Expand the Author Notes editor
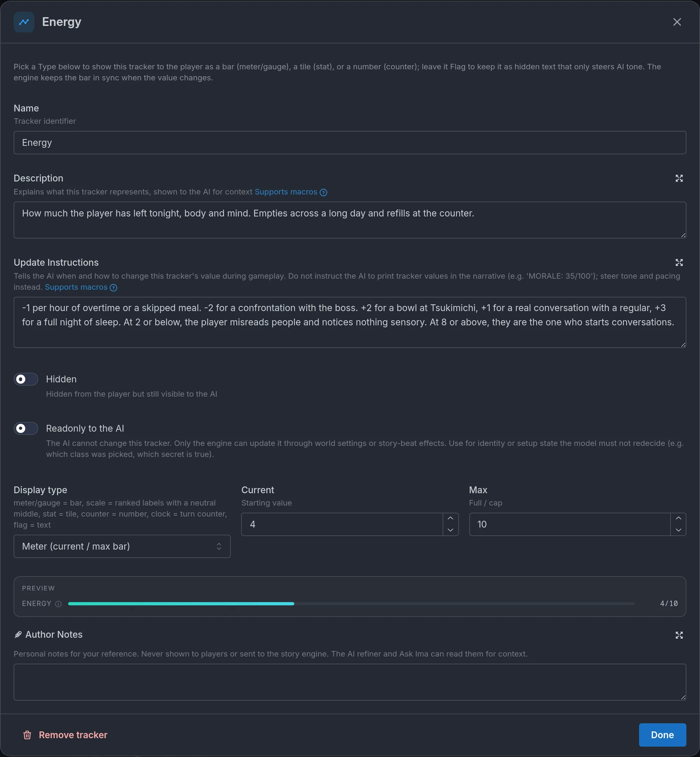Image resolution: width=700 pixels, height=757 pixels. coord(679,635)
